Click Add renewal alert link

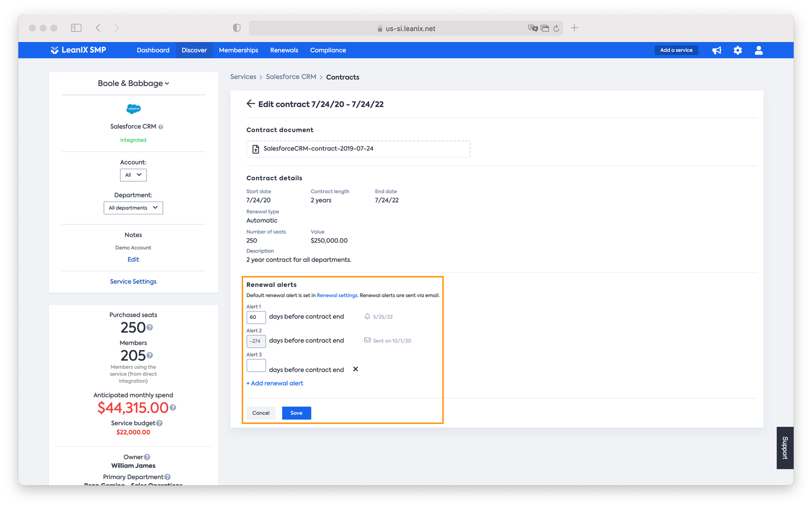tap(275, 383)
